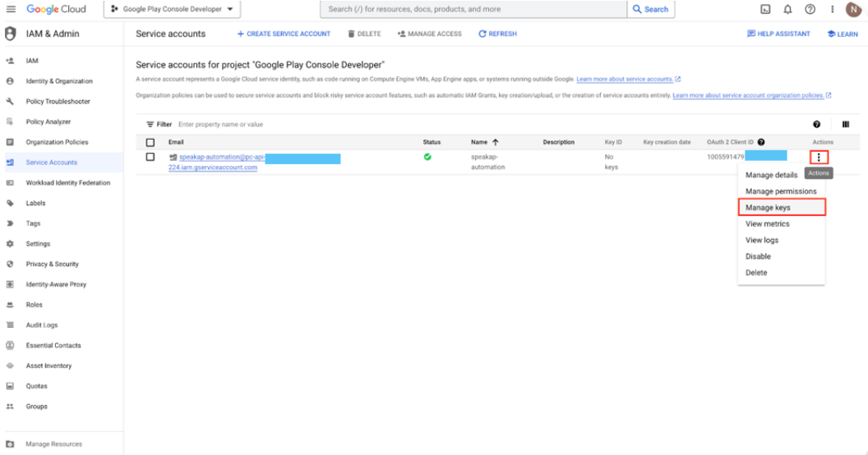The image size is (868, 455).
Task: Open the help question mark icon
Action: coord(810,9)
